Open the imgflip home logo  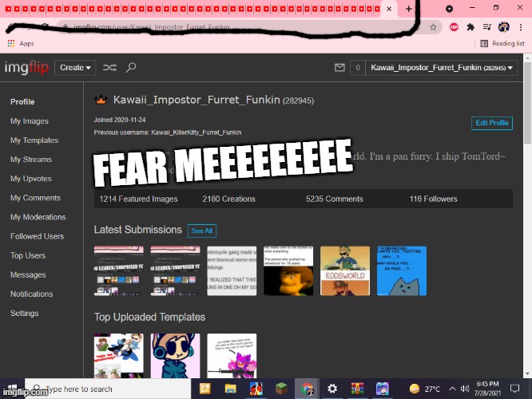click(26, 68)
